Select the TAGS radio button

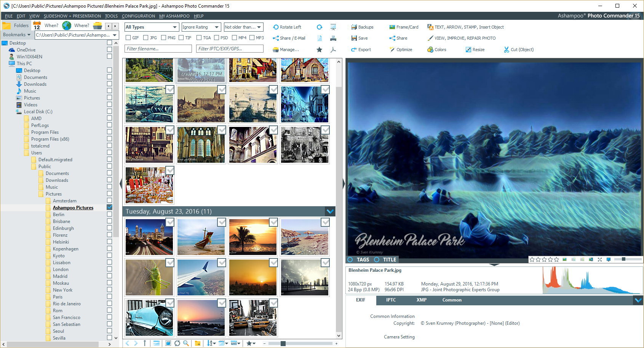point(350,260)
